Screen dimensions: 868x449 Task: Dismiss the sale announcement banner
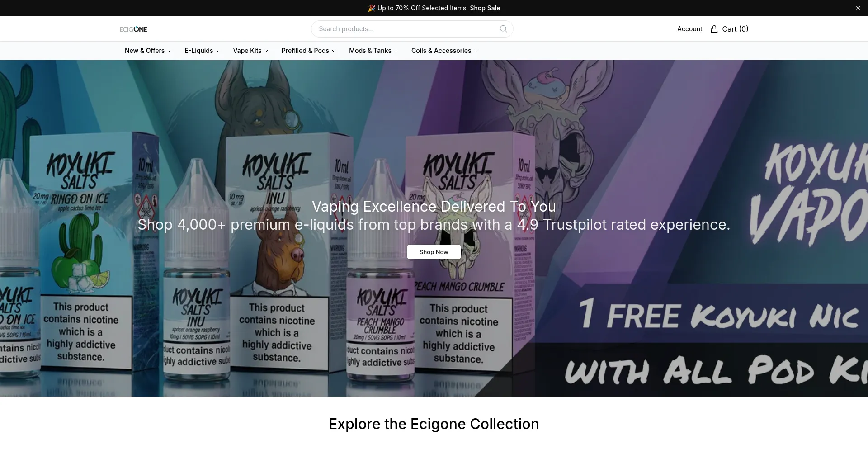[x=858, y=8]
